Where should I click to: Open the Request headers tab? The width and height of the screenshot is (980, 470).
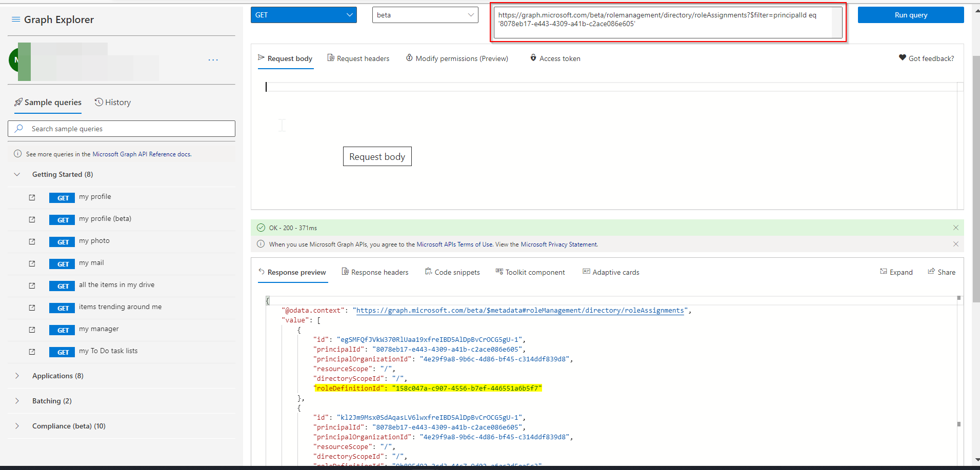coord(358,58)
